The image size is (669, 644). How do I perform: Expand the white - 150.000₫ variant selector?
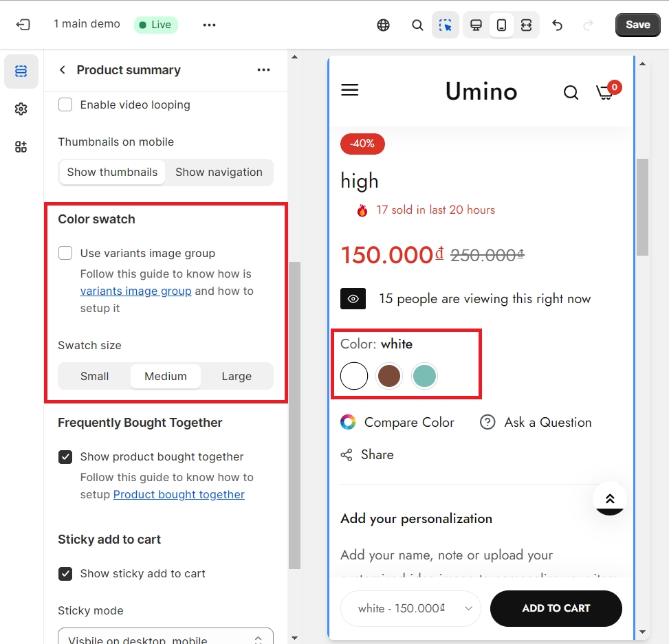click(410, 608)
